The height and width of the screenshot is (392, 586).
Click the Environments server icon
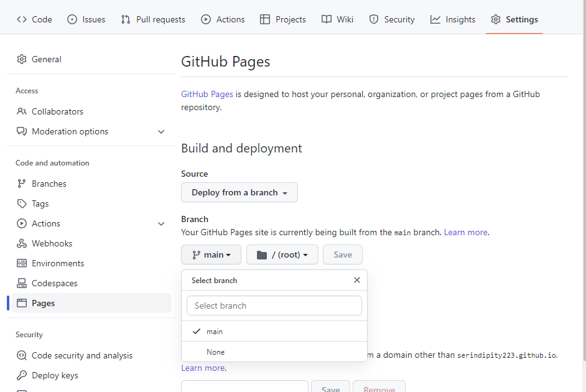pyautogui.click(x=22, y=263)
